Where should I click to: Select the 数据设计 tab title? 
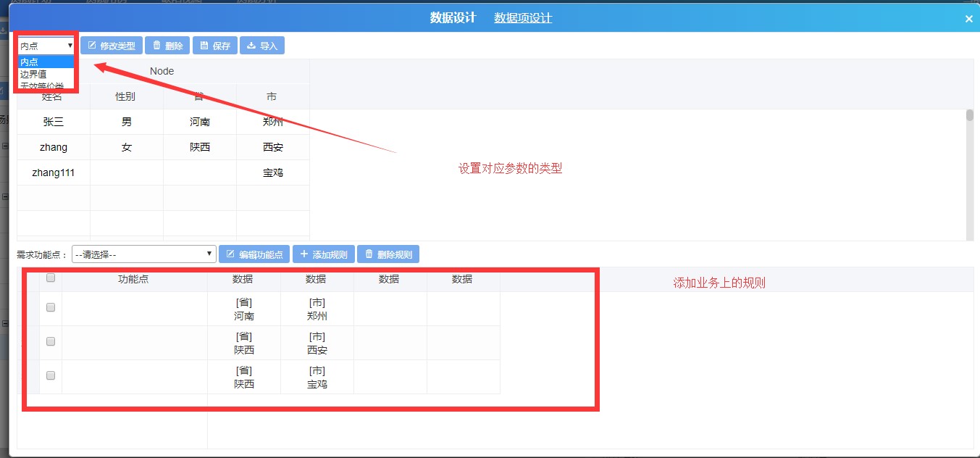(453, 18)
